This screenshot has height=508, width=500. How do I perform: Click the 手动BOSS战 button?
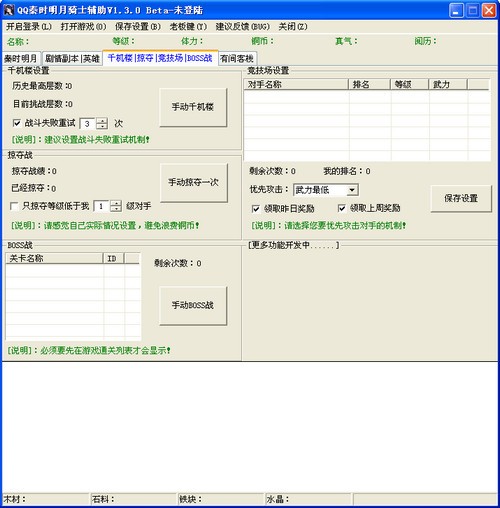point(193,305)
